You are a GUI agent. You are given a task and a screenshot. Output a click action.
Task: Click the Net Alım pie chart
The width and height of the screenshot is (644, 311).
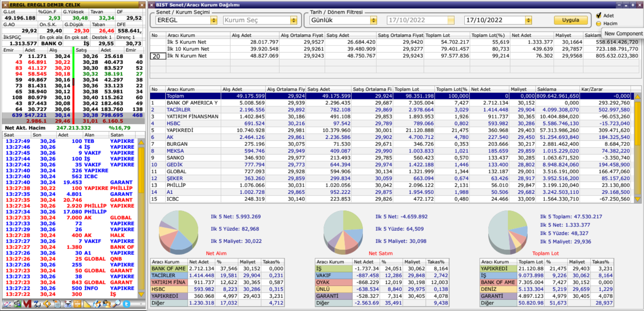[x=178, y=233]
